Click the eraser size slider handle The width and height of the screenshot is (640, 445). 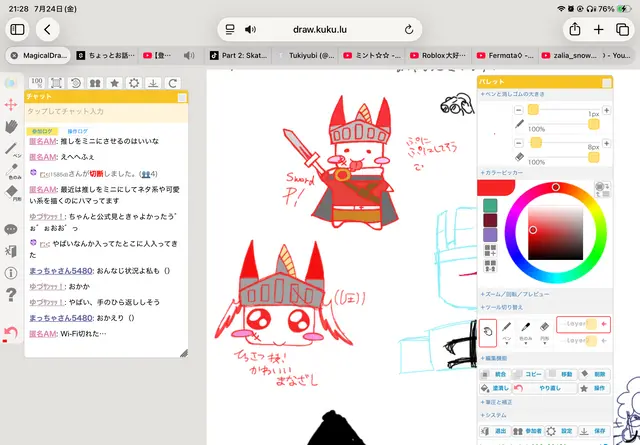(x=536, y=142)
